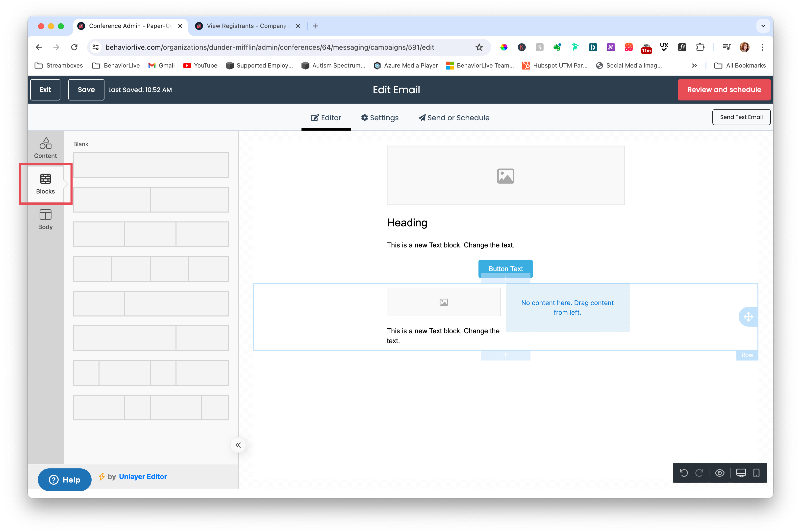Click the Review and schedule button
Screen dimensions: 801x532
pyautogui.click(x=724, y=90)
